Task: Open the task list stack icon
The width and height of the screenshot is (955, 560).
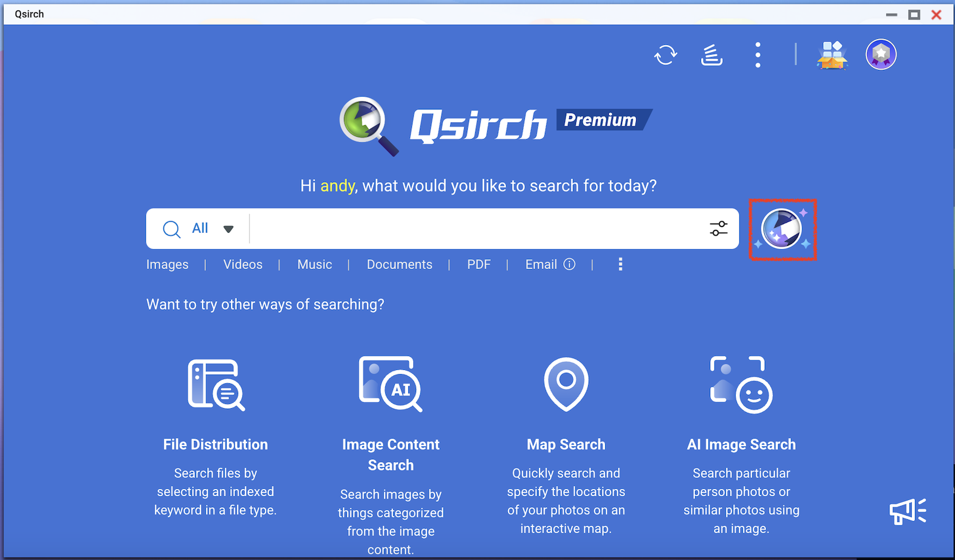Action: (x=711, y=55)
